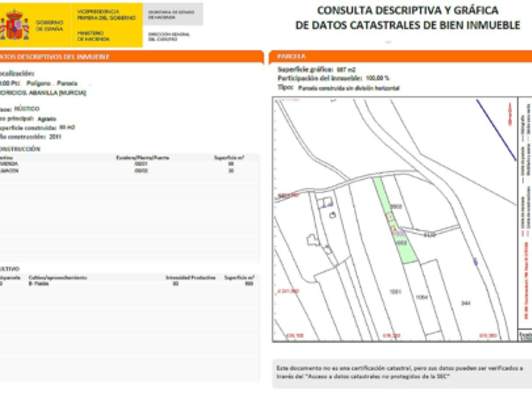Select 'DIRECCIÓN GENERAL DEL CATASTRO' text

(168, 37)
